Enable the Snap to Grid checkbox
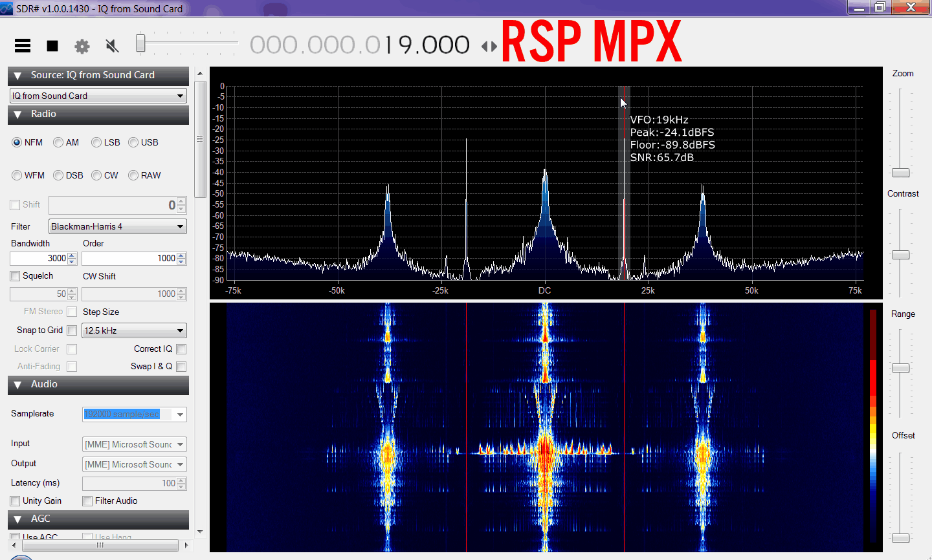This screenshot has height=560, width=932. click(72, 330)
